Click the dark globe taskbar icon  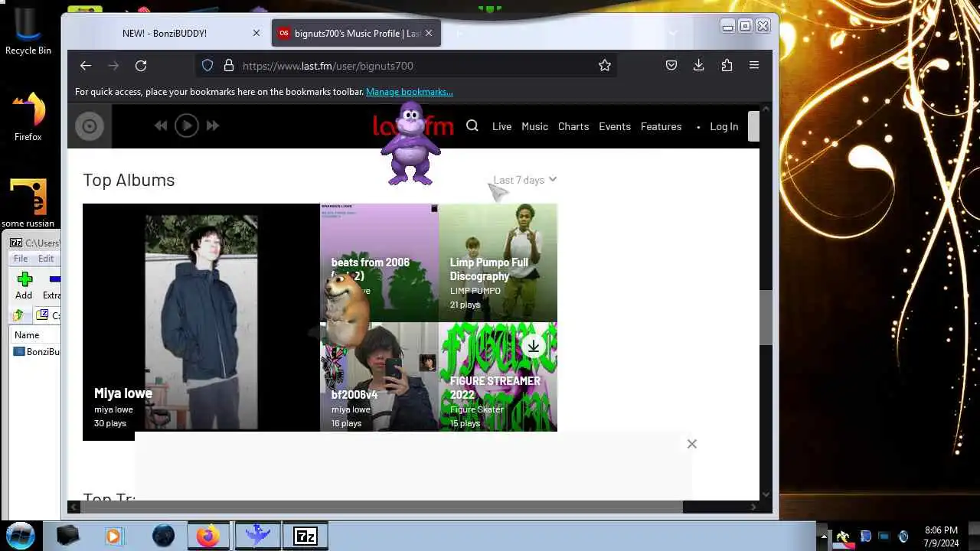click(x=163, y=536)
